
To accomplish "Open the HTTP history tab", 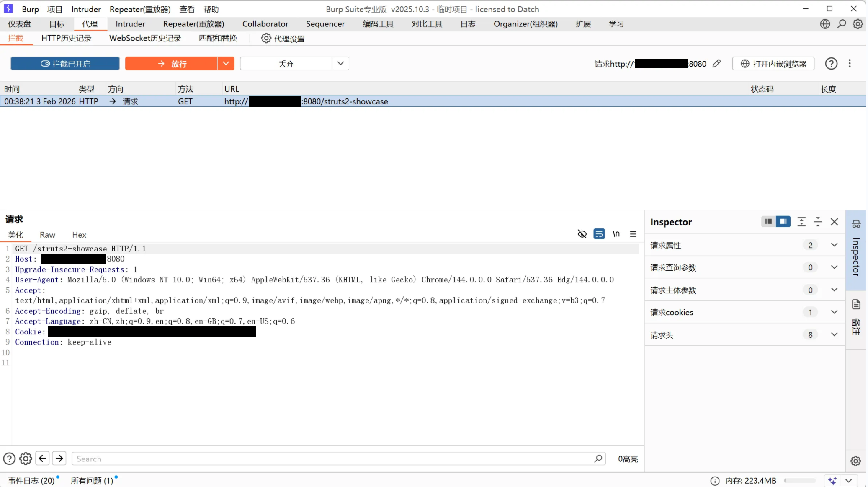I will [66, 38].
